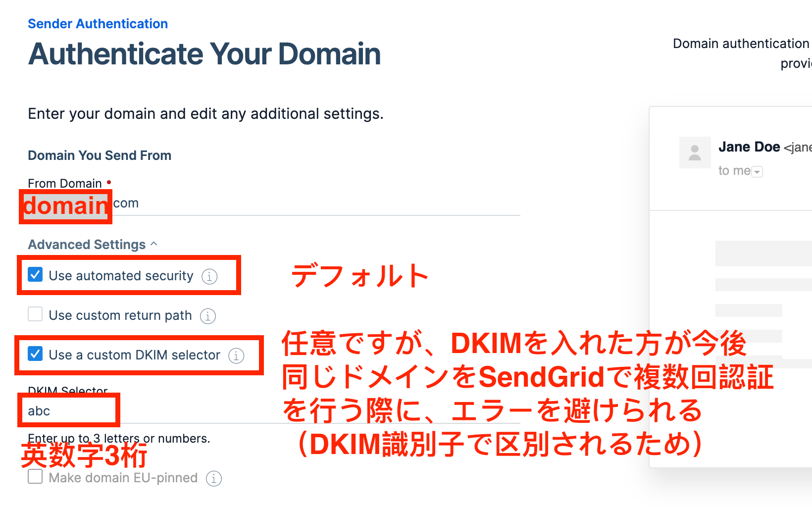Open the Sender Authentication breadcrumb link
Image resolution: width=812 pixels, height=507 pixels.
(x=98, y=24)
